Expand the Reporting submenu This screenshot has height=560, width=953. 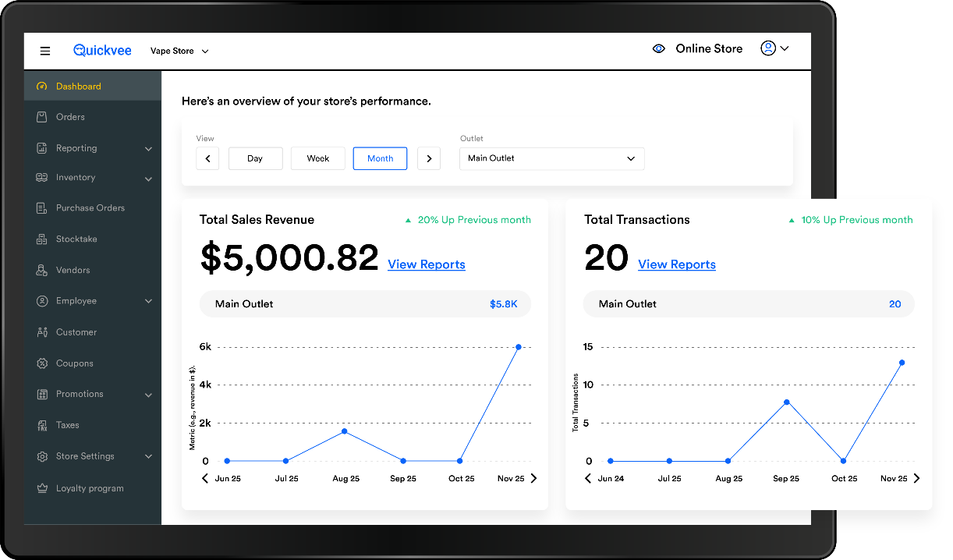tap(148, 149)
